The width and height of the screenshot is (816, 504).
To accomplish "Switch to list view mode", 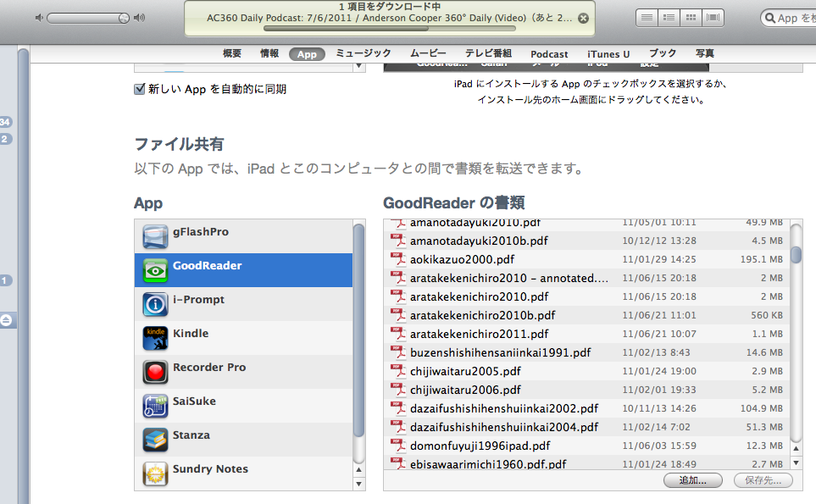I will click(x=647, y=18).
